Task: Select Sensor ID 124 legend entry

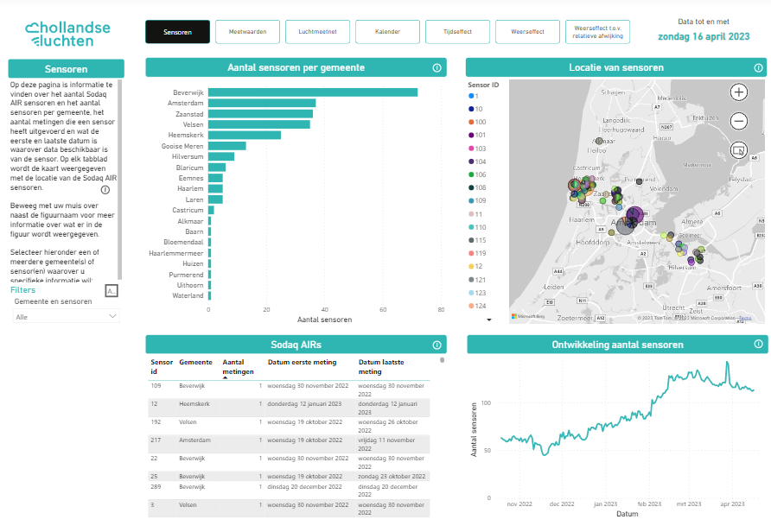Action: 477,306
